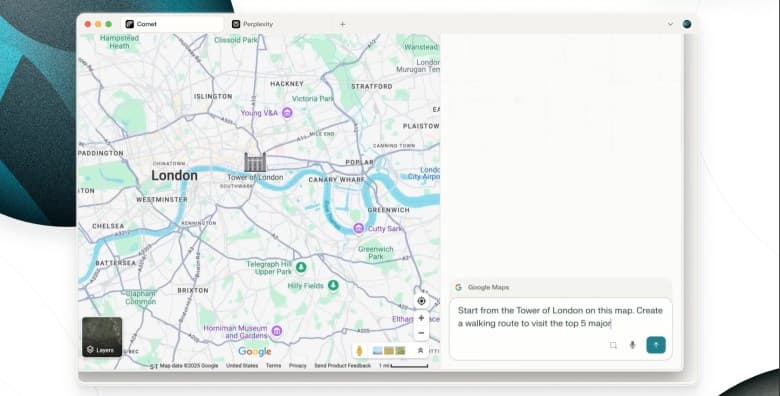Open the Terms link on map footer
The image size is (780, 396).
[273, 366]
